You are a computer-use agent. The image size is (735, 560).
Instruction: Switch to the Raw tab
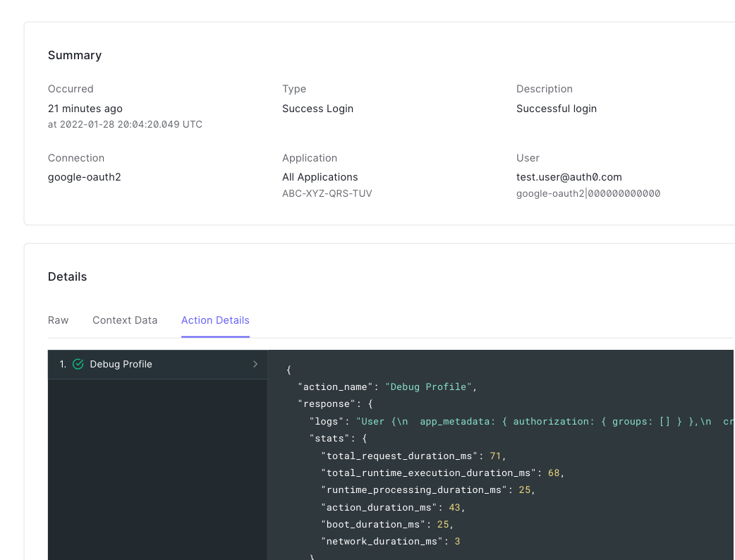pyautogui.click(x=58, y=320)
